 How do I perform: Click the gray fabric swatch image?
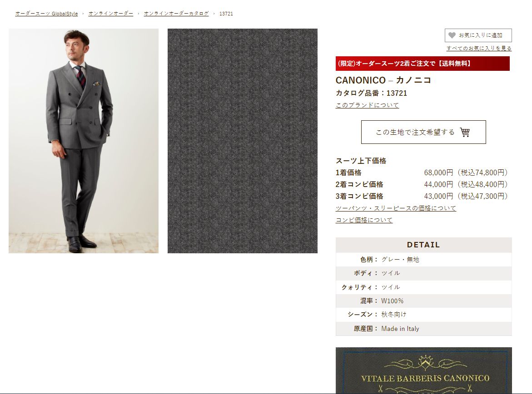[243, 141]
